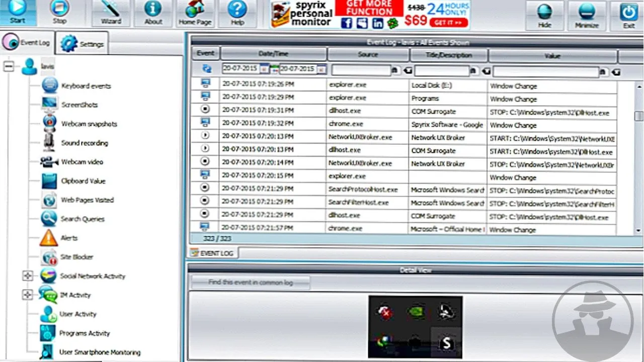The height and width of the screenshot is (362, 644).
Task: Open Value filter options arrow
Action: [x=616, y=72]
